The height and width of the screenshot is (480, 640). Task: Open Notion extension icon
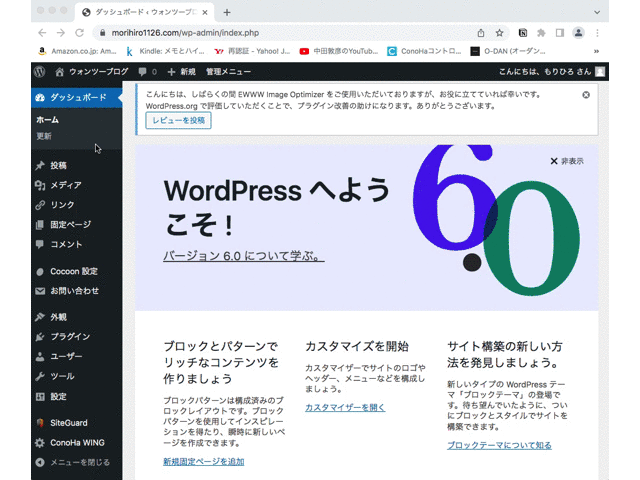click(x=523, y=33)
